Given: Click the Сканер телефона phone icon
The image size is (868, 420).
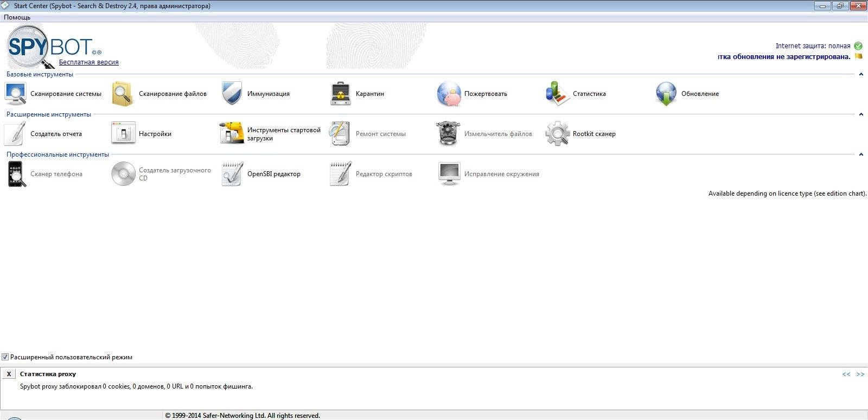Looking at the screenshot, I should [16, 174].
